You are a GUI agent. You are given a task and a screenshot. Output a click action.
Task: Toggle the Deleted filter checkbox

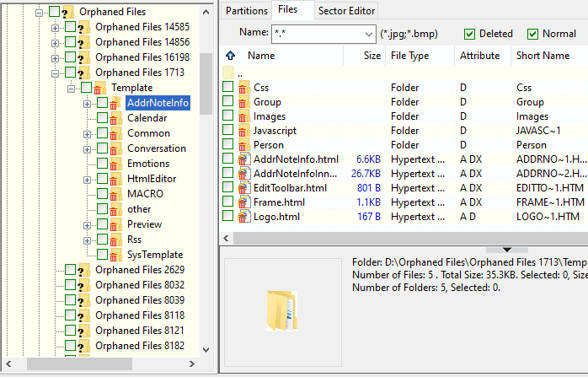470,34
